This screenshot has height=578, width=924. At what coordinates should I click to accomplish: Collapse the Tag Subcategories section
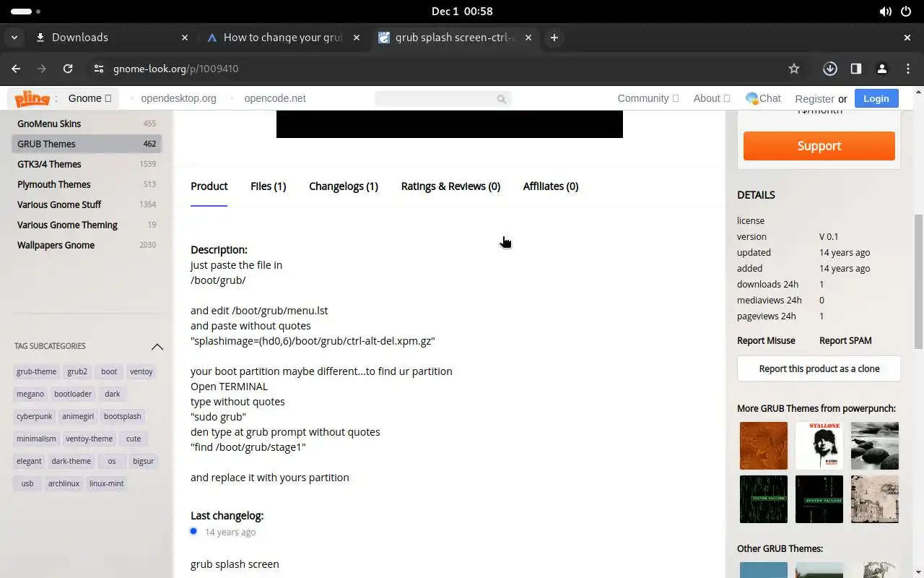157,346
